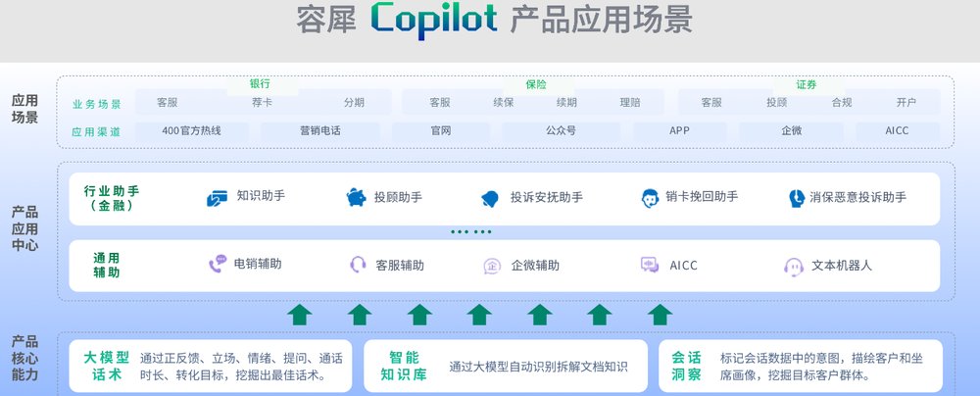This screenshot has height=396, width=980.
Task: Click the 投顾助手 text label
Action: point(398,198)
